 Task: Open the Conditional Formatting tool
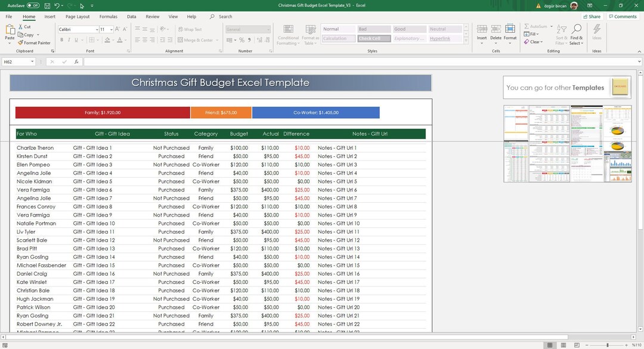point(288,35)
